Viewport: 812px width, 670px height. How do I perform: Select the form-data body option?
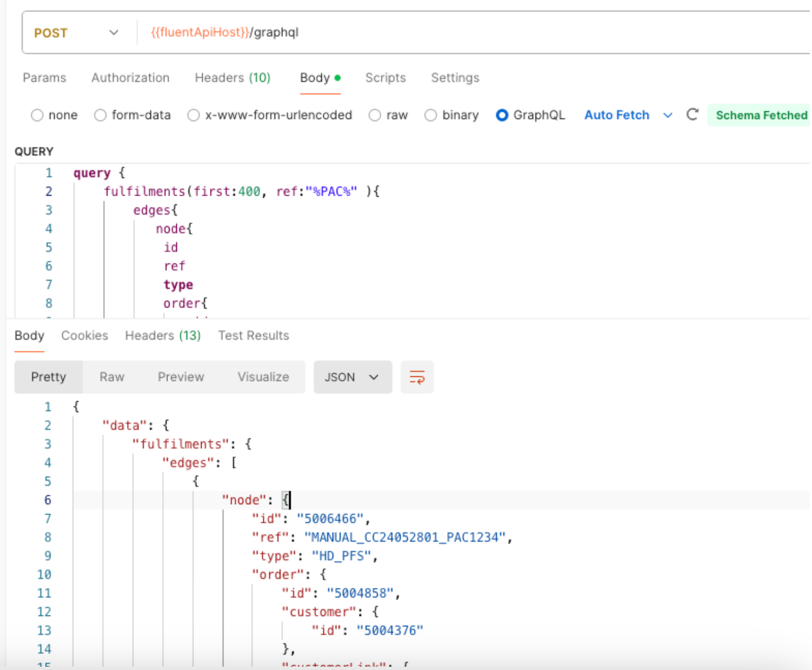100,115
